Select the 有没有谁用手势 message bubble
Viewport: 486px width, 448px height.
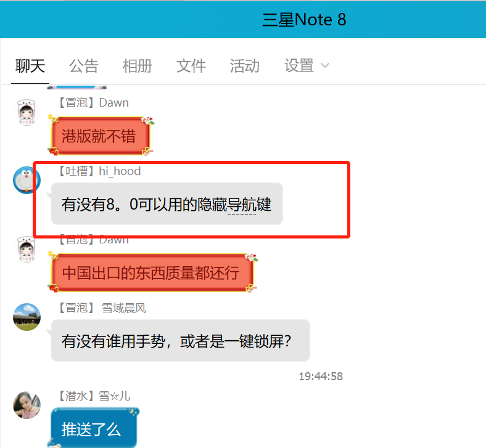tap(180, 341)
